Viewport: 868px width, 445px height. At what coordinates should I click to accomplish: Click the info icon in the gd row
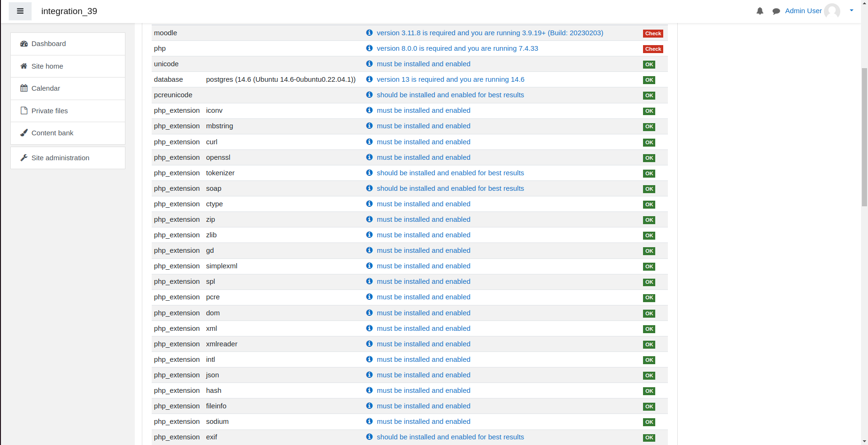coord(369,250)
